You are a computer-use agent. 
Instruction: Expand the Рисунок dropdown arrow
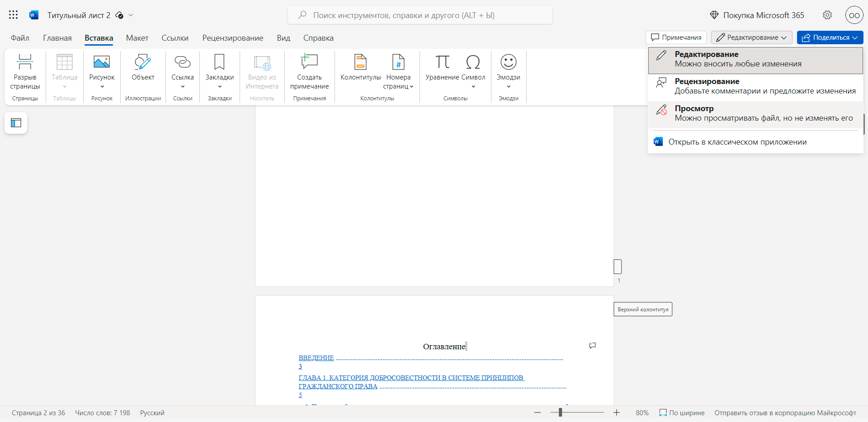click(102, 87)
